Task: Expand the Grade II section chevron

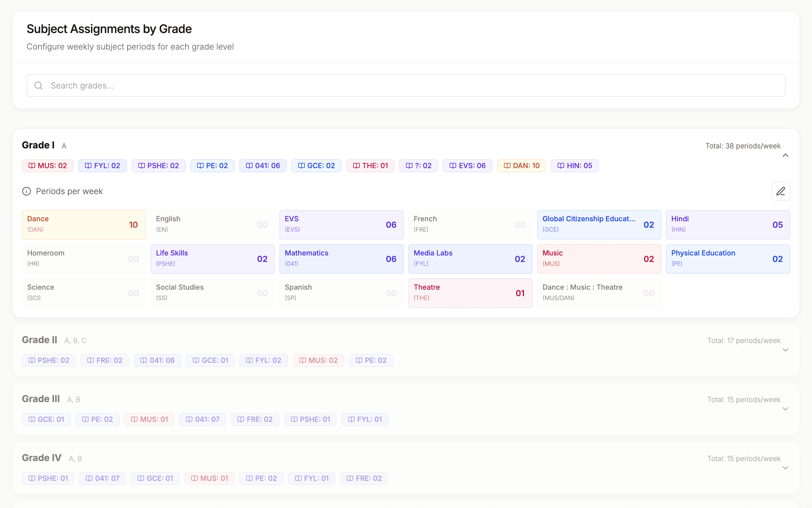Action: coord(785,350)
